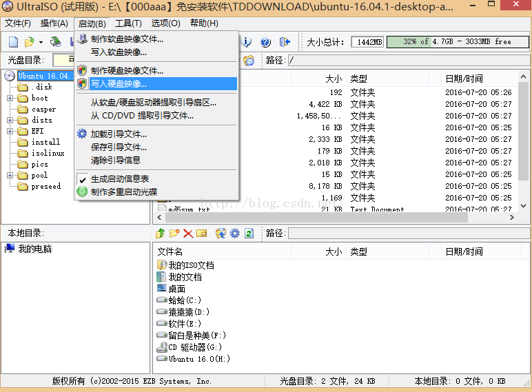The image size is (532, 392).
Task: Select 从软盘/硬盘驱动器提取引导扇区... entry
Action: coord(156,103)
